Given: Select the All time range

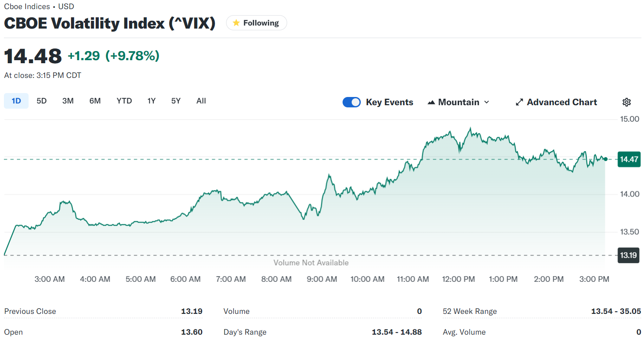Looking at the screenshot, I should [201, 101].
